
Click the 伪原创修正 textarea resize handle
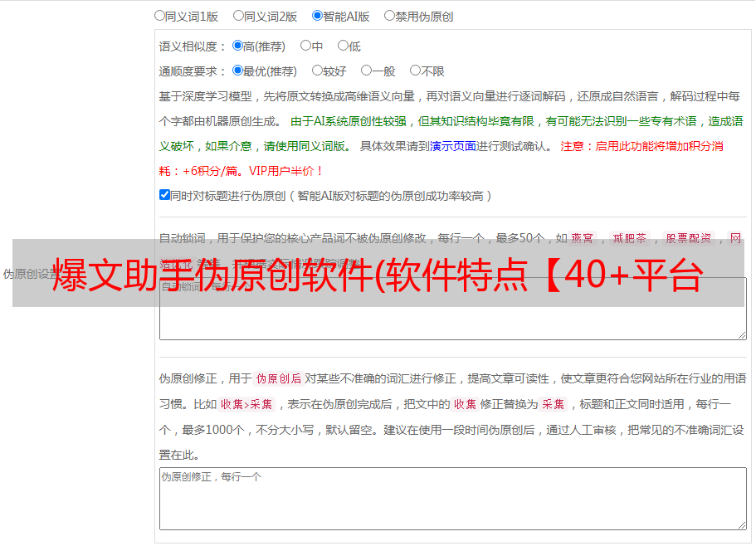click(742, 525)
